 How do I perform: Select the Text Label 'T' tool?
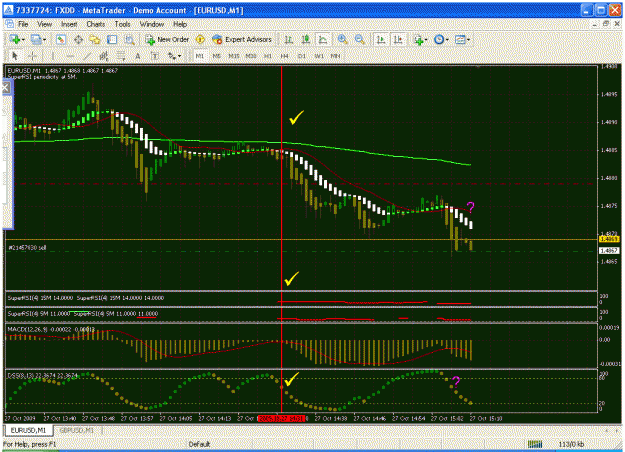click(155, 56)
